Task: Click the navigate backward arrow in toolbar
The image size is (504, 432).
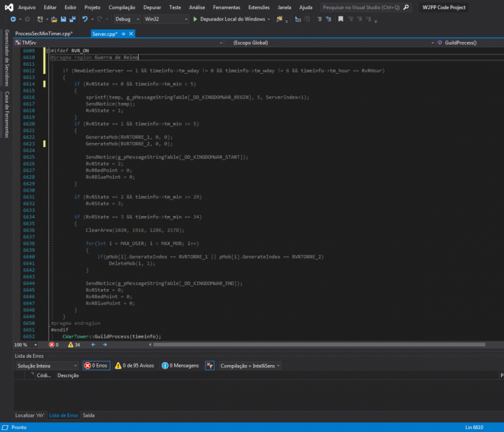Action: 13,20
